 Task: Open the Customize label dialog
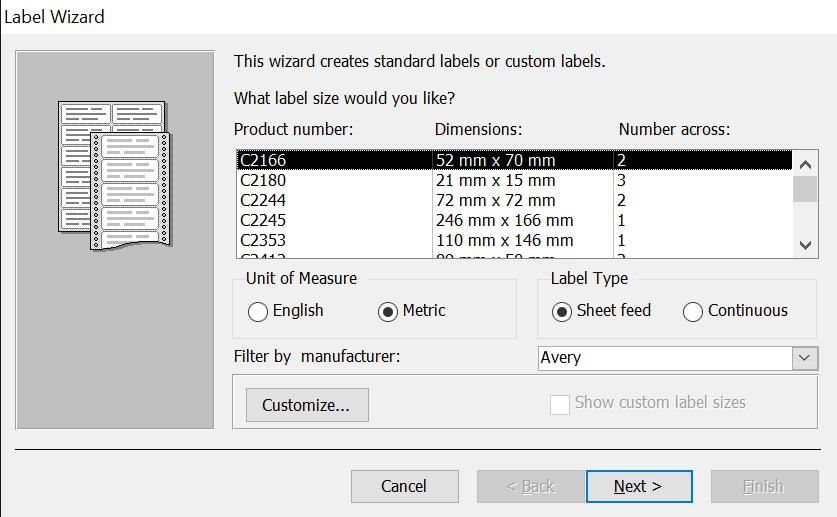coord(307,405)
